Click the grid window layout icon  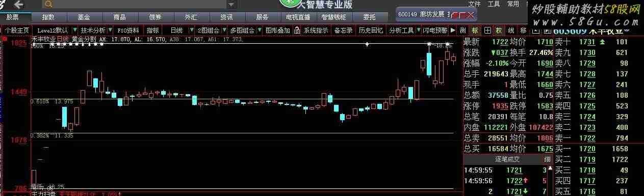coord(487,31)
